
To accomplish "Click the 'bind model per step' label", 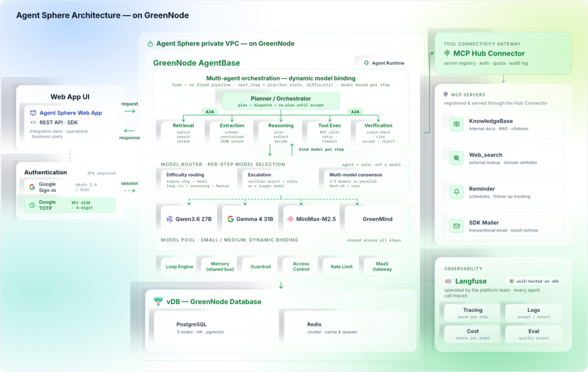I will tap(322, 149).
